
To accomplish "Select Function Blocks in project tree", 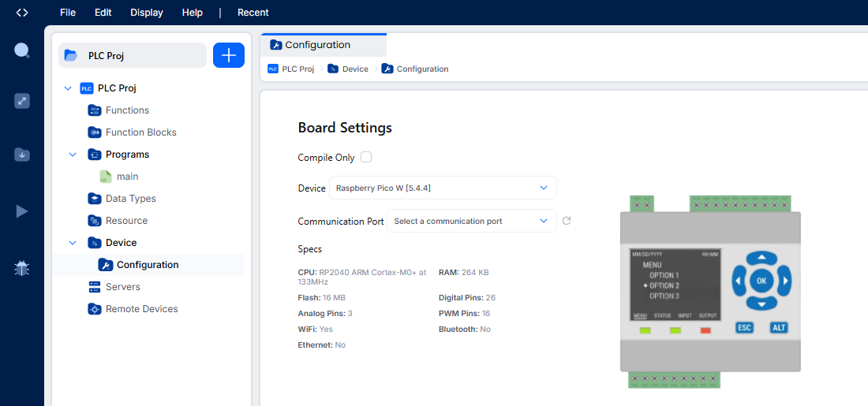I will [x=140, y=132].
